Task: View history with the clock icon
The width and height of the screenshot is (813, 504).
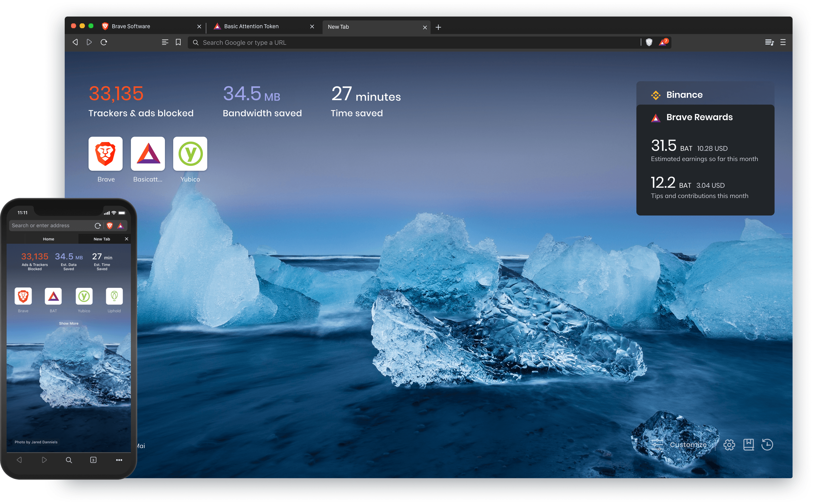Action: point(768,445)
